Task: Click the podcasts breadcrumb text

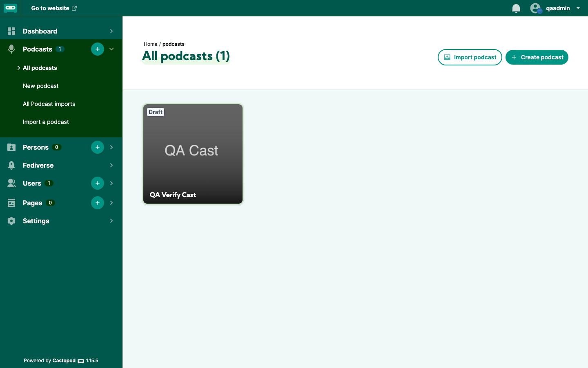Action: coord(174,44)
